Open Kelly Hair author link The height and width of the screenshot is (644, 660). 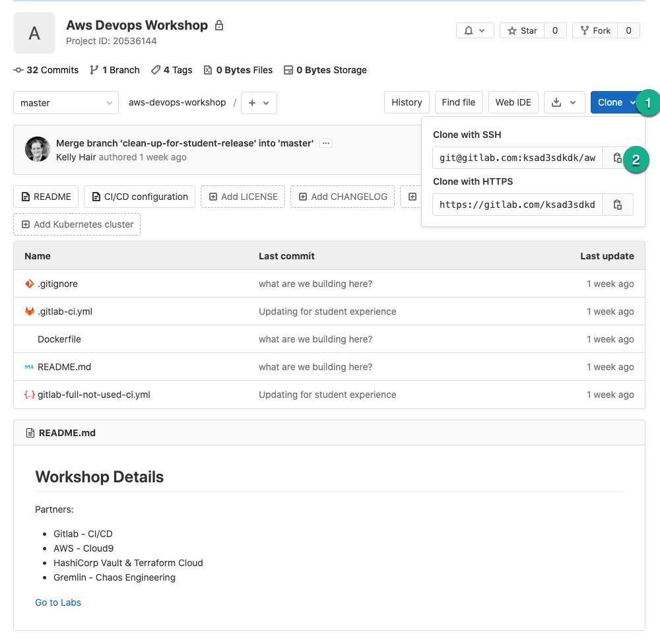pos(76,157)
